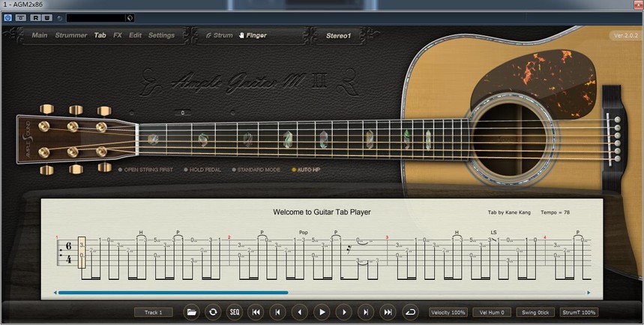Click the capo value field showing 0
644x325 pixels.
[182, 113]
